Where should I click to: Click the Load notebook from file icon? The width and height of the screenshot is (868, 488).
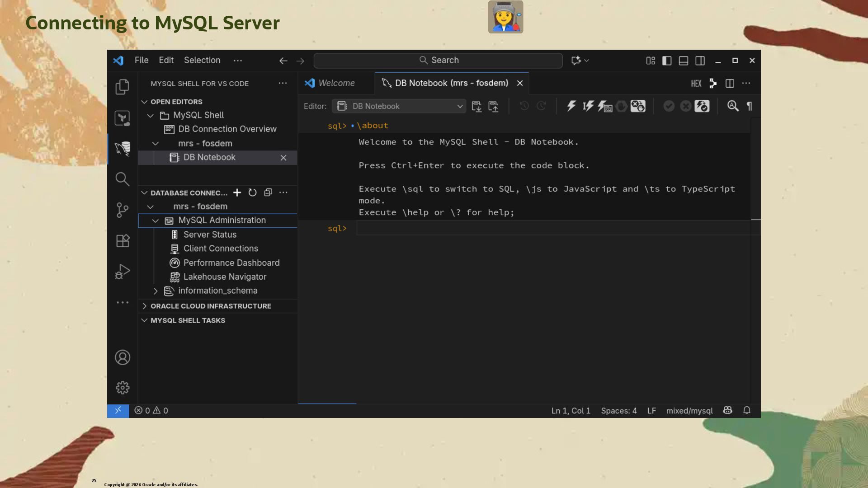[x=493, y=106]
